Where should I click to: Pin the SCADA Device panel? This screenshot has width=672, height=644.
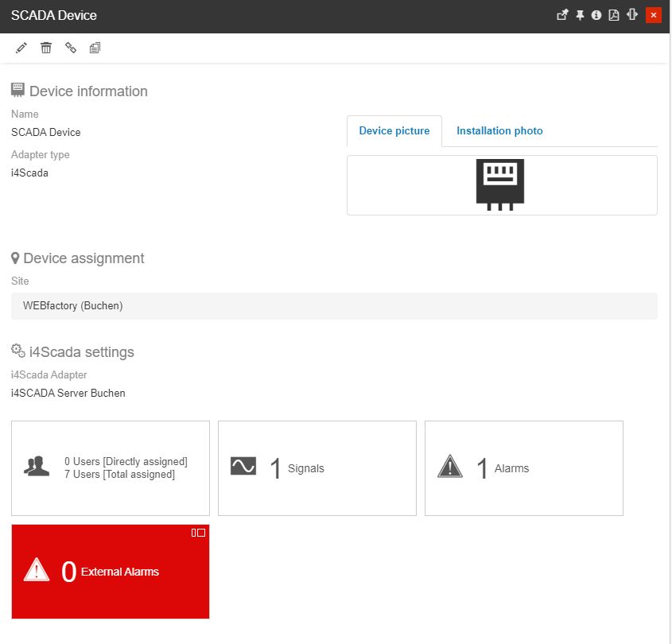[x=580, y=15]
